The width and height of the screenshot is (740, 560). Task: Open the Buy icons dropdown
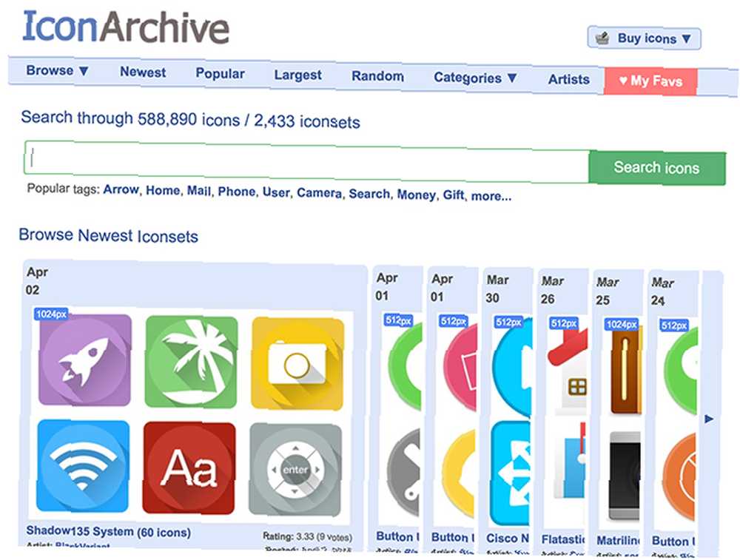(644, 38)
